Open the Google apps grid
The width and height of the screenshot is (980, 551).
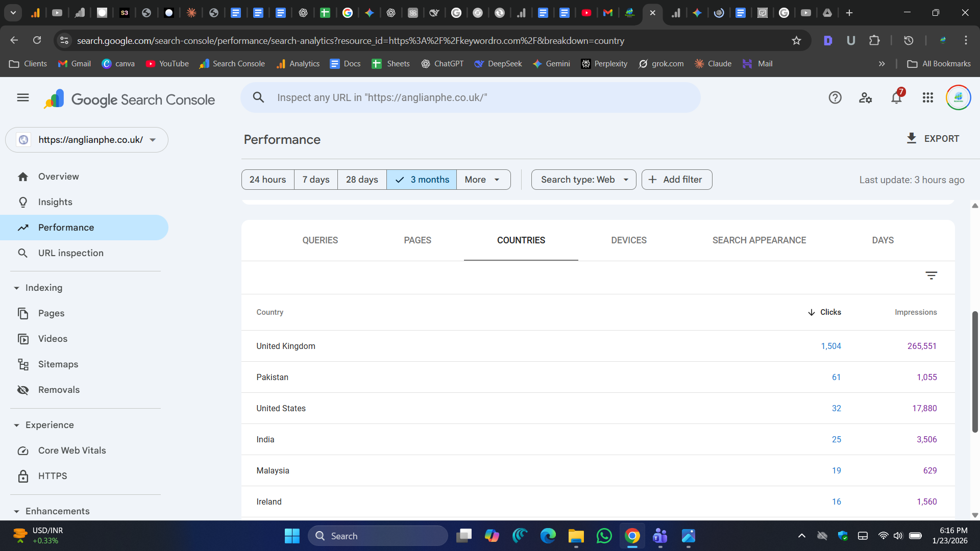[x=928, y=97]
